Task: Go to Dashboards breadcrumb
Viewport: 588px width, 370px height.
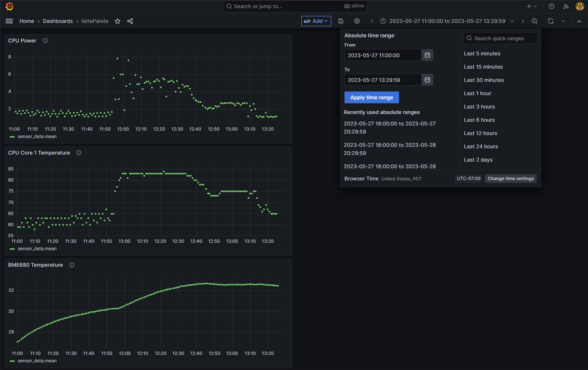Action: (x=58, y=21)
